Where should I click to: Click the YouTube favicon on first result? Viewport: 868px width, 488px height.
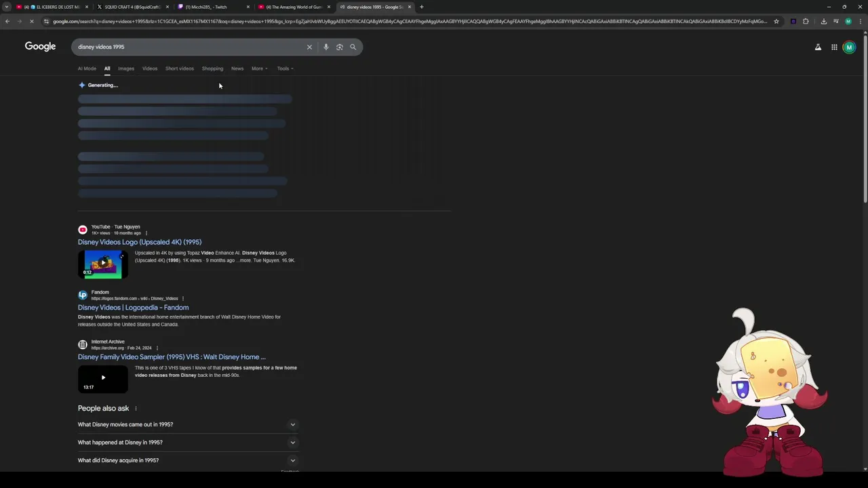tap(83, 230)
